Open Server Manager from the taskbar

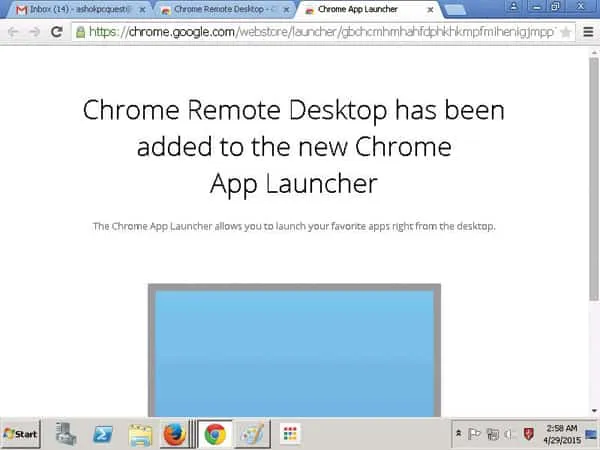(66, 434)
